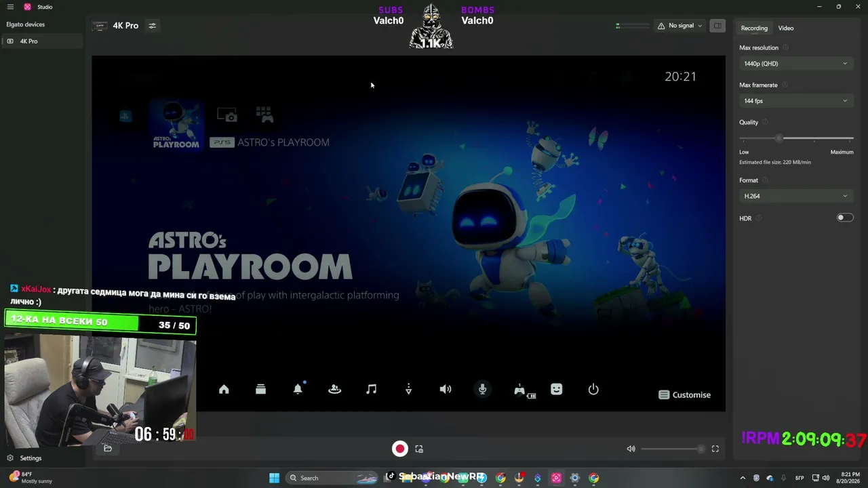Select ASTRO's PLAYROOM game tile
Image resolution: width=868 pixels, height=488 pixels.
tap(176, 126)
